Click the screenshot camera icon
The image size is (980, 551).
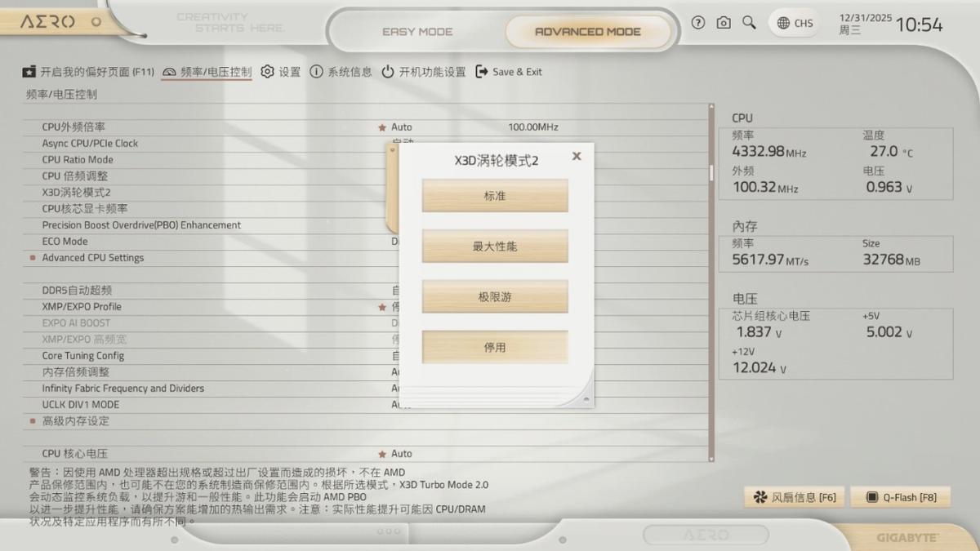click(x=724, y=23)
